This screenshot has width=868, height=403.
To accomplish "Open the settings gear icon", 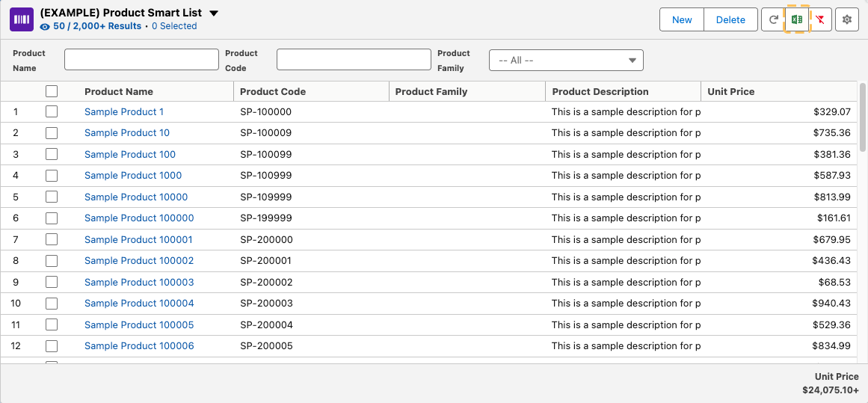I will [x=847, y=20].
